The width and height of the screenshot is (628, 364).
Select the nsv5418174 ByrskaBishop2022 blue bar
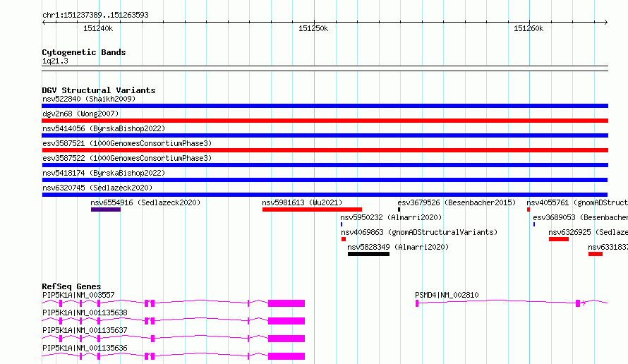325,180
